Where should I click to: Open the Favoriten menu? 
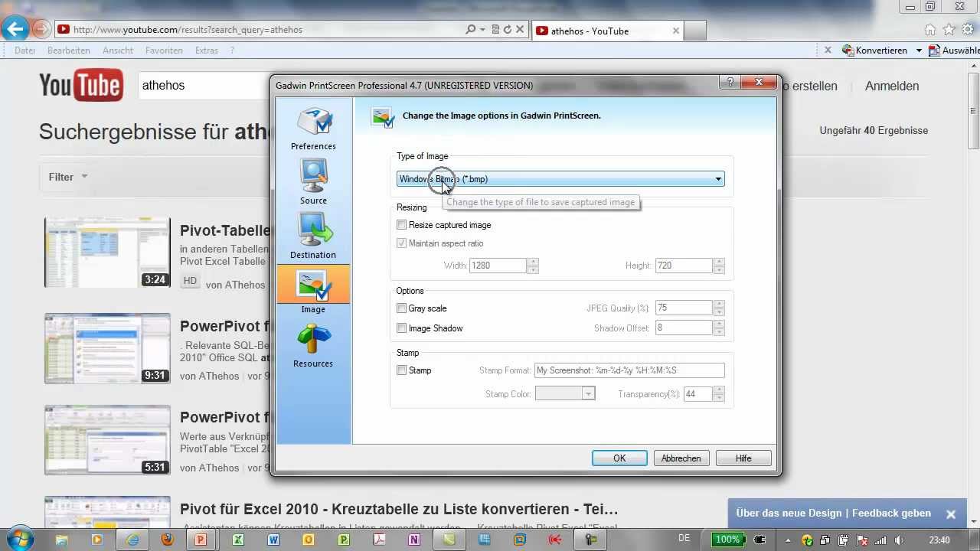click(164, 51)
